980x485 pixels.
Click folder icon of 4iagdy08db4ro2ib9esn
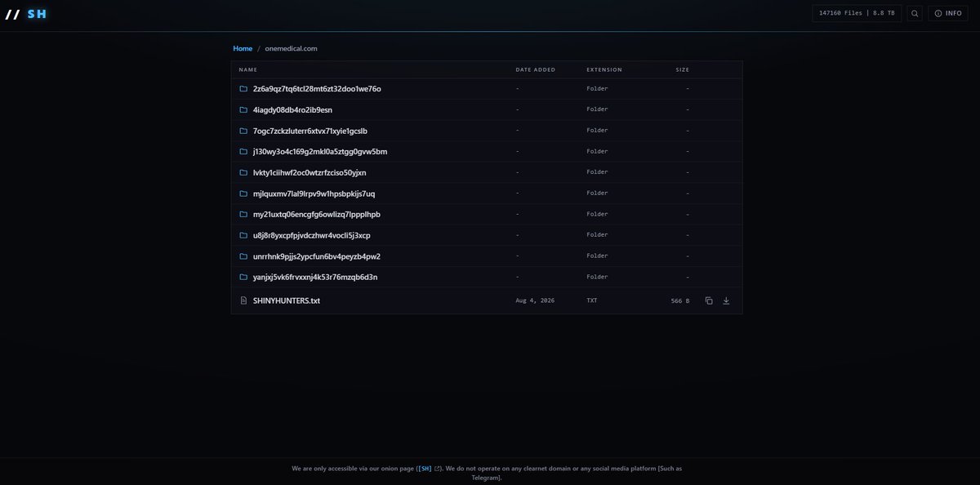tap(243, 109)
